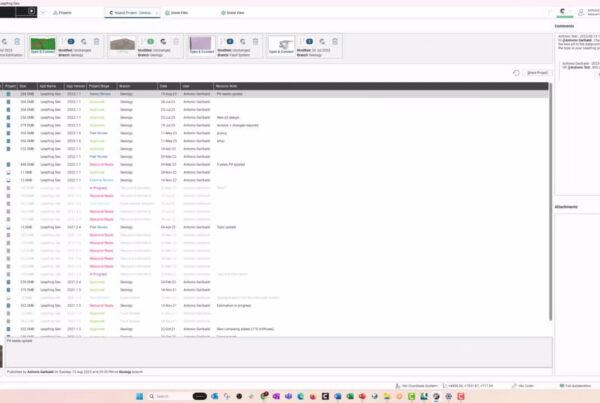Image resolution: width=600 pixels, height=403 pixels.
Task: Click the trash icon beside the first project card
Action: tap(16, 41)
